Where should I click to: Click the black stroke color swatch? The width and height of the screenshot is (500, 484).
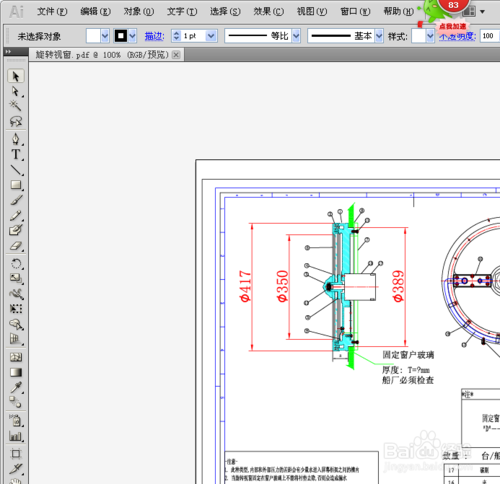click(x=121, y=36)
